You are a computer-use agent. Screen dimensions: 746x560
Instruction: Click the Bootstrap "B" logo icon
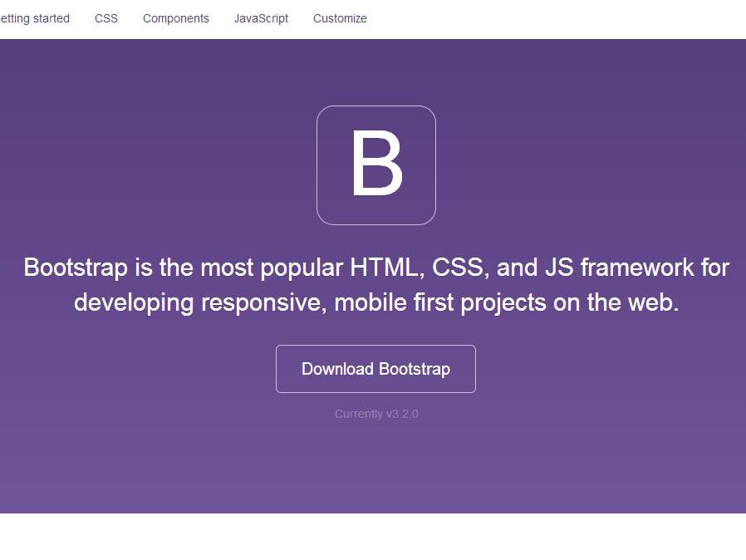(x=375, y=165)
